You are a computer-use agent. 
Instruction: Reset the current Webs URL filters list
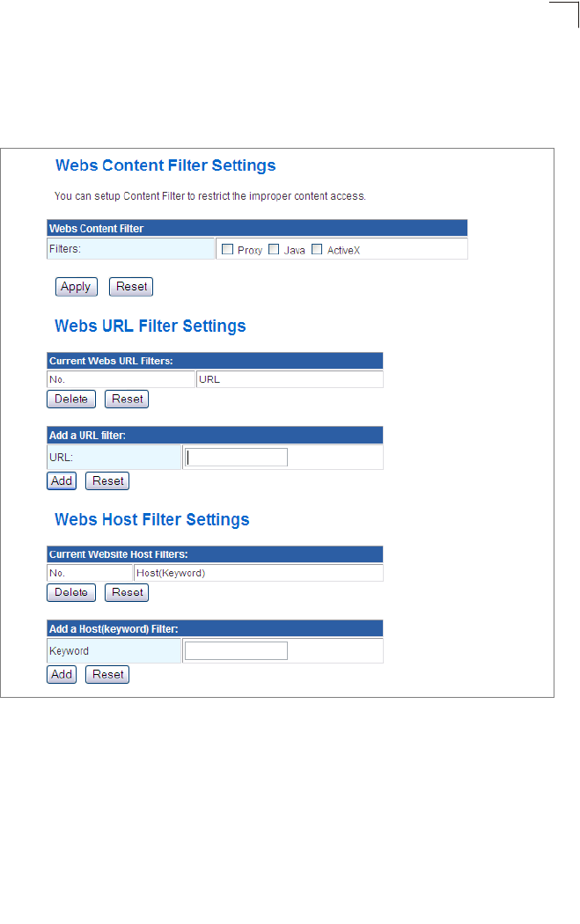[127, 399]
